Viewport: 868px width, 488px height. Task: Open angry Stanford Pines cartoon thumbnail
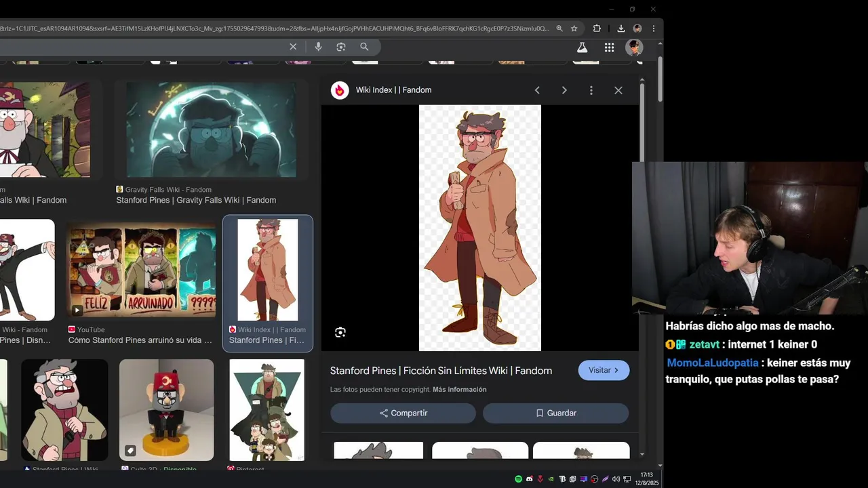(64, 410)
